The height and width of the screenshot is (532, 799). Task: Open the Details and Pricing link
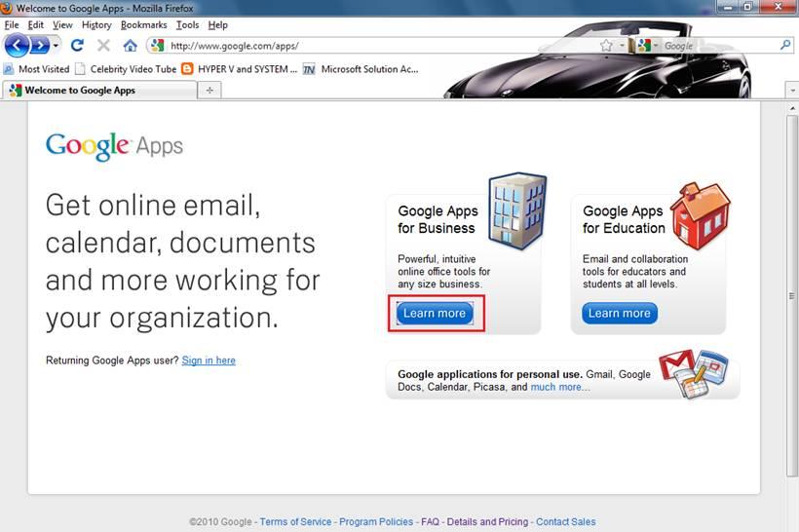(487, 522)
